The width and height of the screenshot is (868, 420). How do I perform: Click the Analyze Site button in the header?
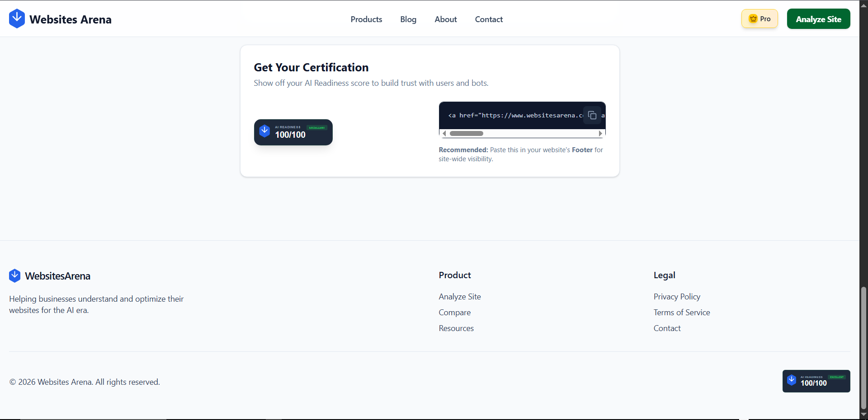pyautogui.click(x=818, y=19)
